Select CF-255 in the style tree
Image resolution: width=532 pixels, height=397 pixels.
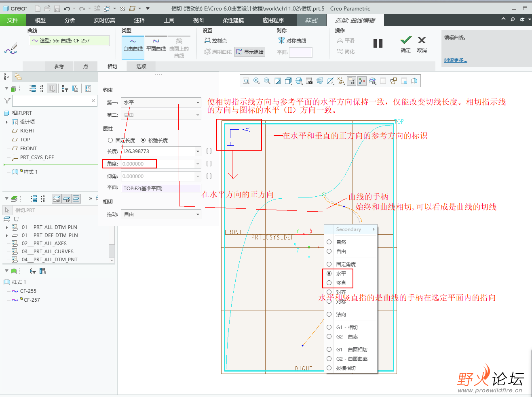tap(28, 291)
